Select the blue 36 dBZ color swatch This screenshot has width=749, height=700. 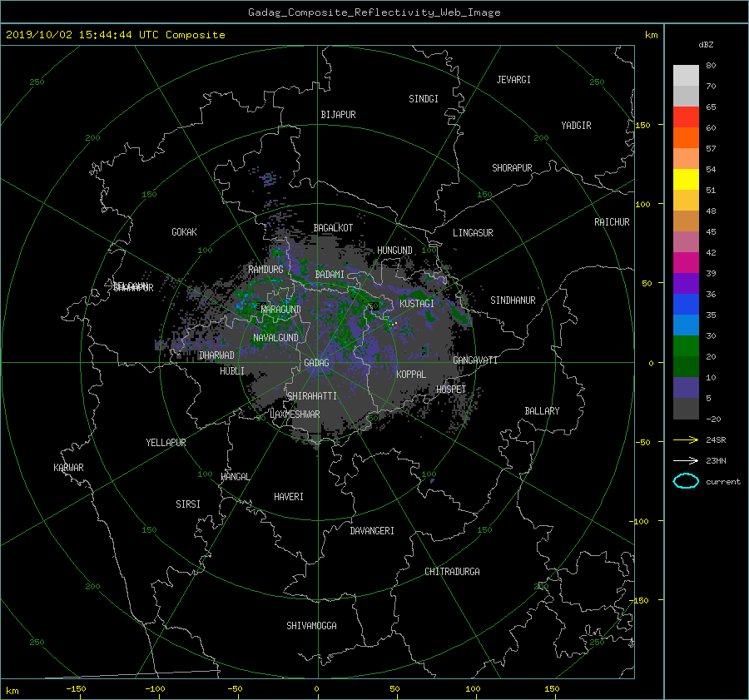click(x=686, y=304)
